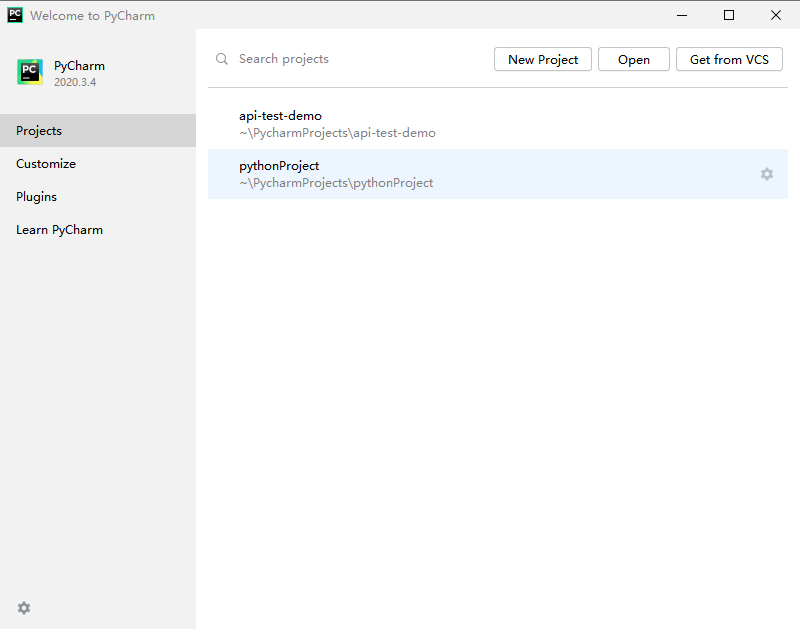The width and height of the screenshot is (800, 629).
Task: Open the api-test-demo project
Action: (498, 124)
